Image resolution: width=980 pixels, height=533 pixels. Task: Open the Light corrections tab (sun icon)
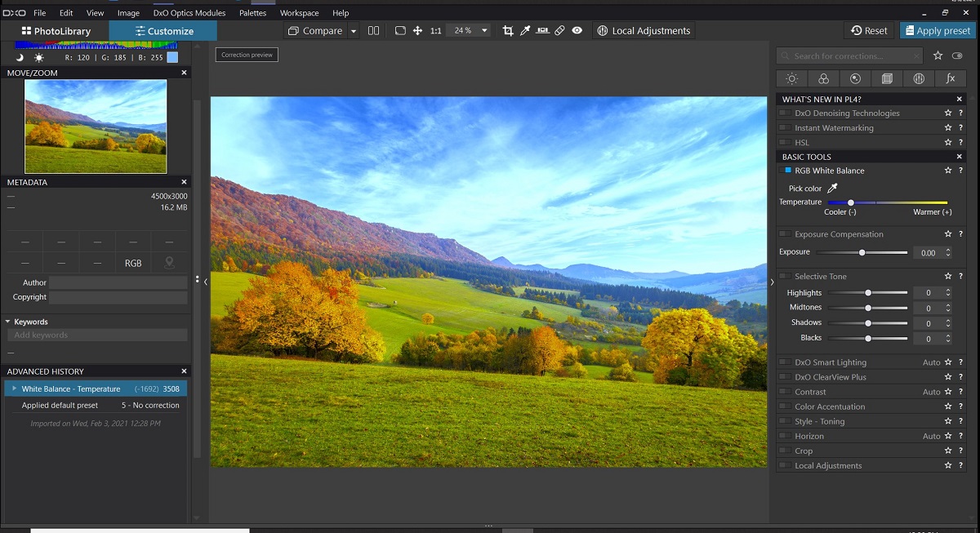(791, 78)
